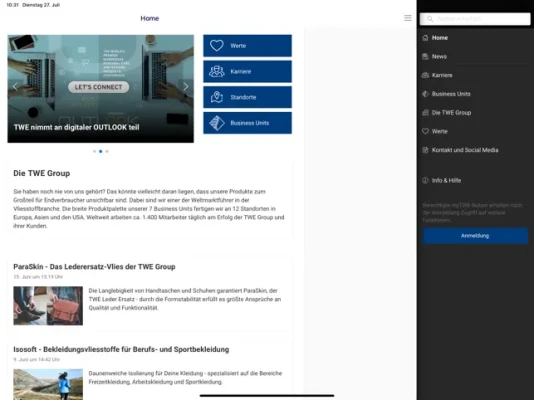Viewport: 534px width, 400px height.
Task: Select the second carousel dot
Action: pyautogui.click(x=100, y=151)
